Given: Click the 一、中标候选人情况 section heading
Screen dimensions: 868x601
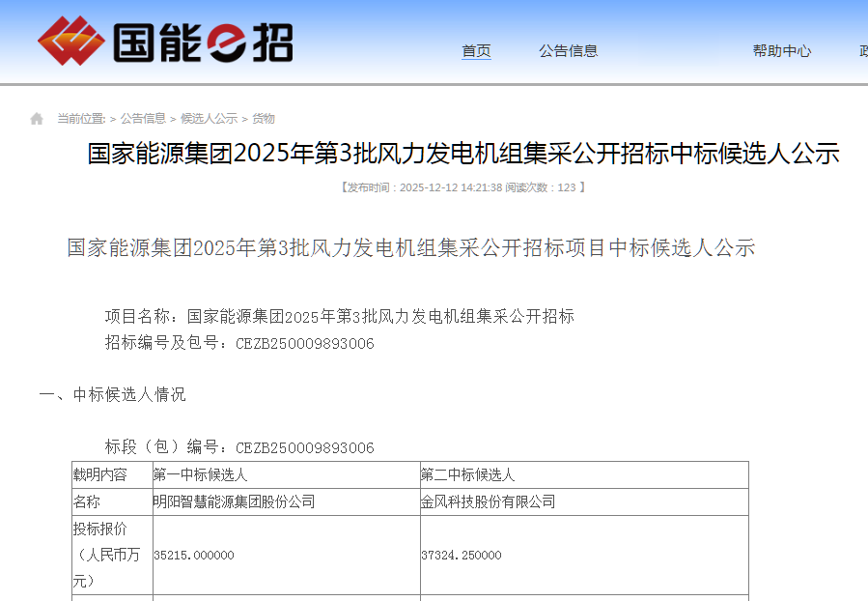Looking at the screenshot, I should click(x=112, y=394).
